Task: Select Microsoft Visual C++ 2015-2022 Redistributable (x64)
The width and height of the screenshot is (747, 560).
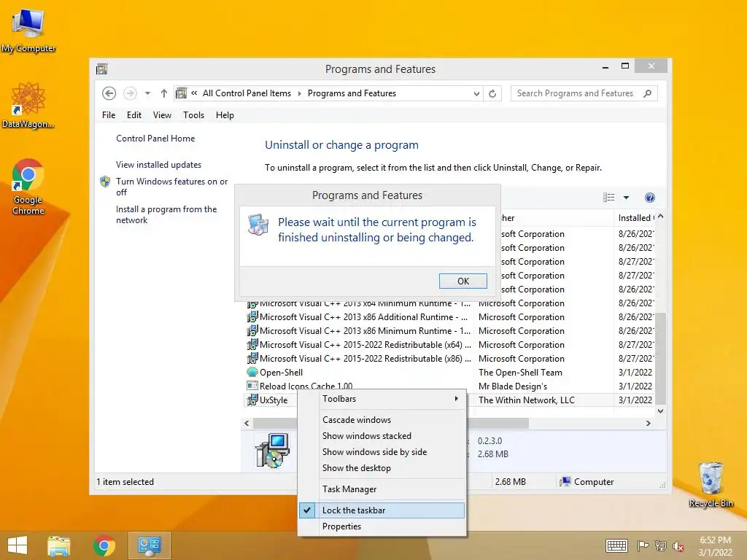Action: point(449,345)
